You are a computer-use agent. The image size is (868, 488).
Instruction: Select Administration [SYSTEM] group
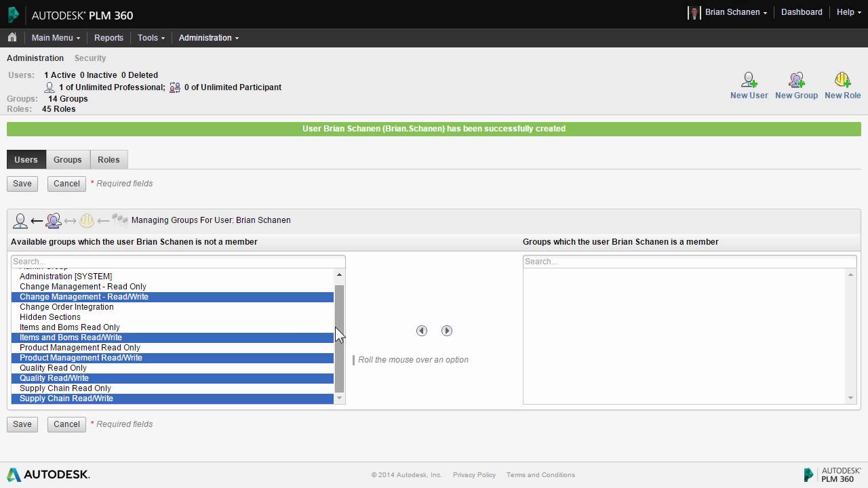[x=172, y=277]
